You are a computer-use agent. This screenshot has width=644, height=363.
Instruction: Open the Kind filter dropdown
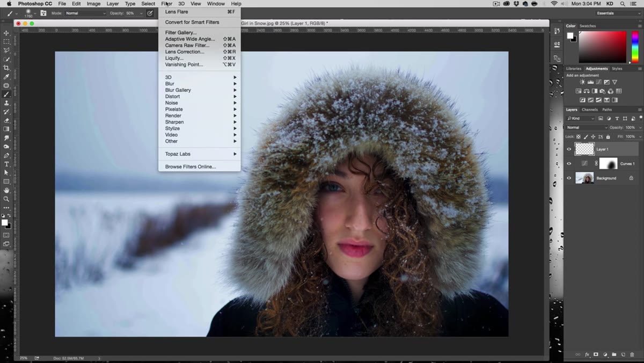click(x=580, y=119)
